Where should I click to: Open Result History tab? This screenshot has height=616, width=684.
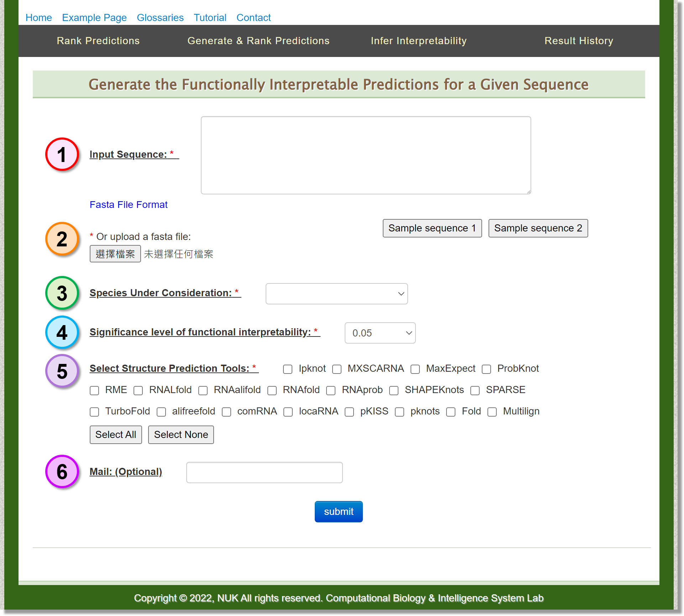(x=579, y=41)
